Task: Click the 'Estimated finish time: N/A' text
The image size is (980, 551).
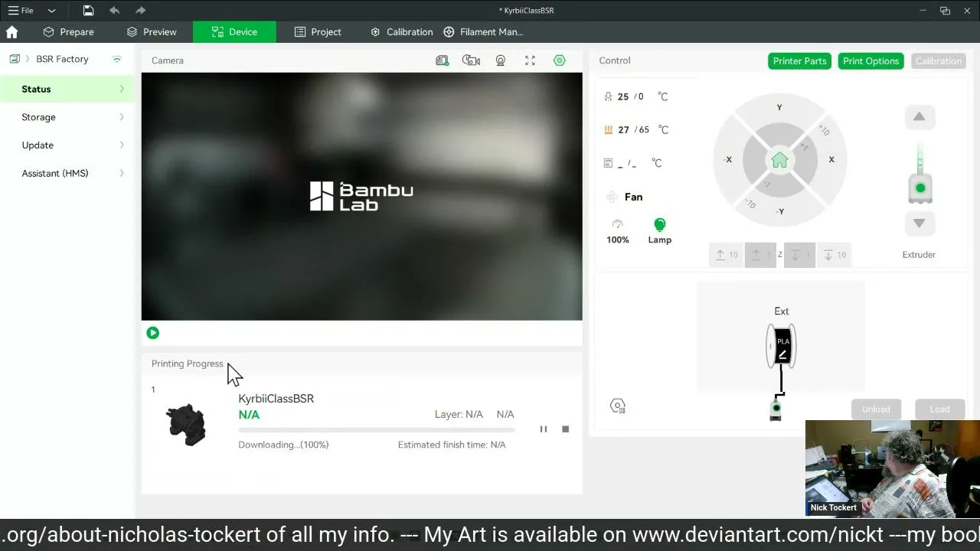Action: click(452, 445)
